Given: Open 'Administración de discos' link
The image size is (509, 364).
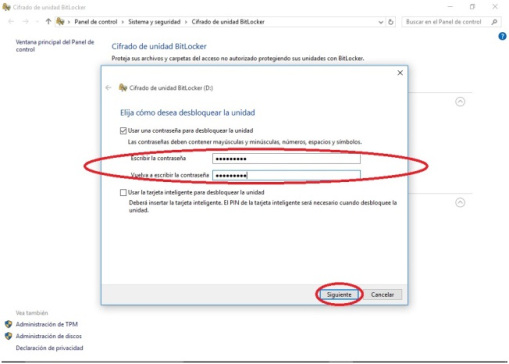Looking at the screenshot, I should point(49,336).
